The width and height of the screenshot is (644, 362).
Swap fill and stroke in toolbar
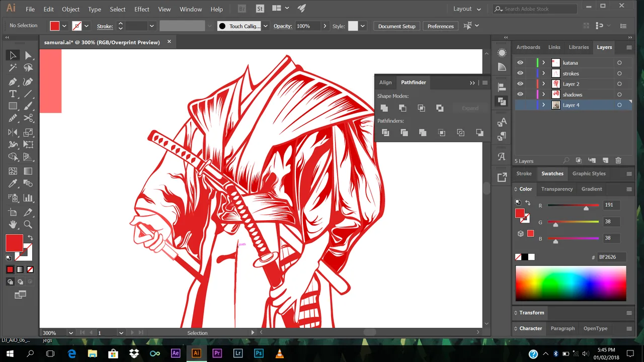[30, 238]
